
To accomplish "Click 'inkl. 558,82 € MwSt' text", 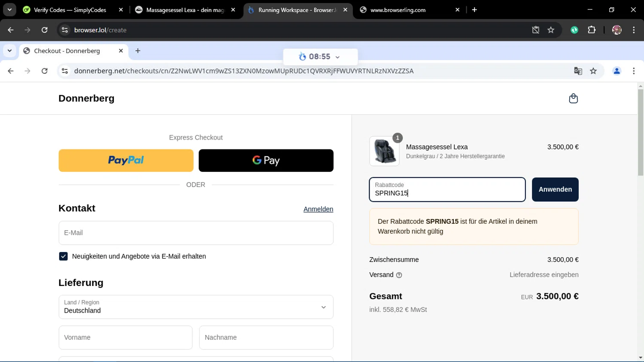I will click(398, 310).
